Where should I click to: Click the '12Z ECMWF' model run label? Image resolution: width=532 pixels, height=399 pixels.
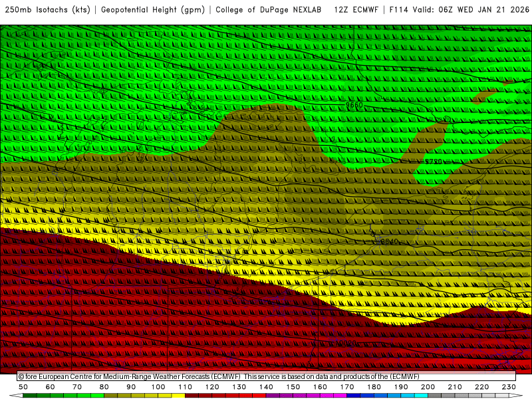356,9
